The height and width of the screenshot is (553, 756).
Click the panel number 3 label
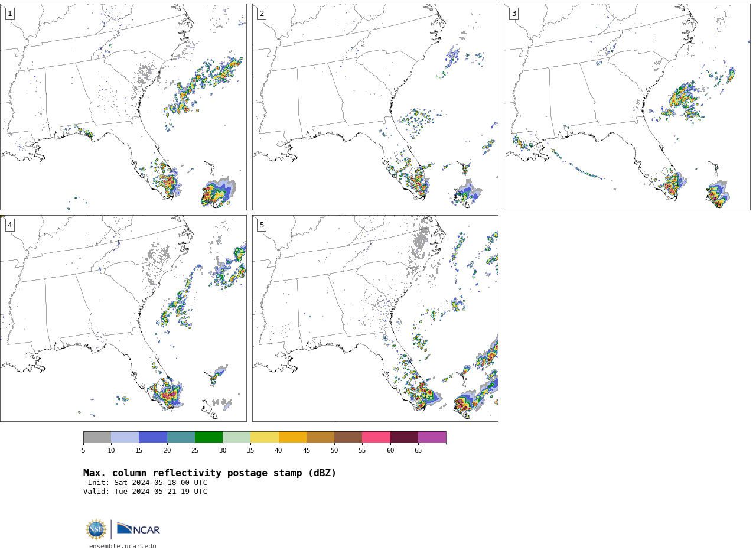point(513,14)
